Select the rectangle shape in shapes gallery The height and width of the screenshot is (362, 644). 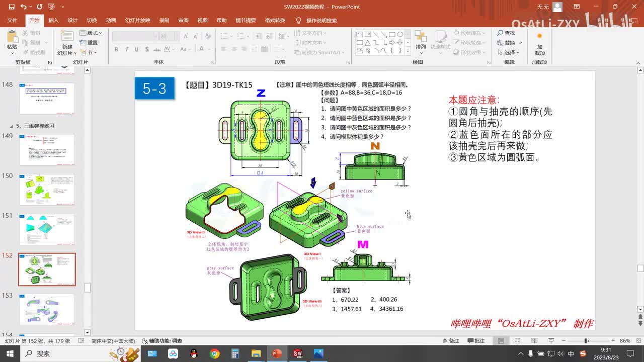tap(392, 34)
